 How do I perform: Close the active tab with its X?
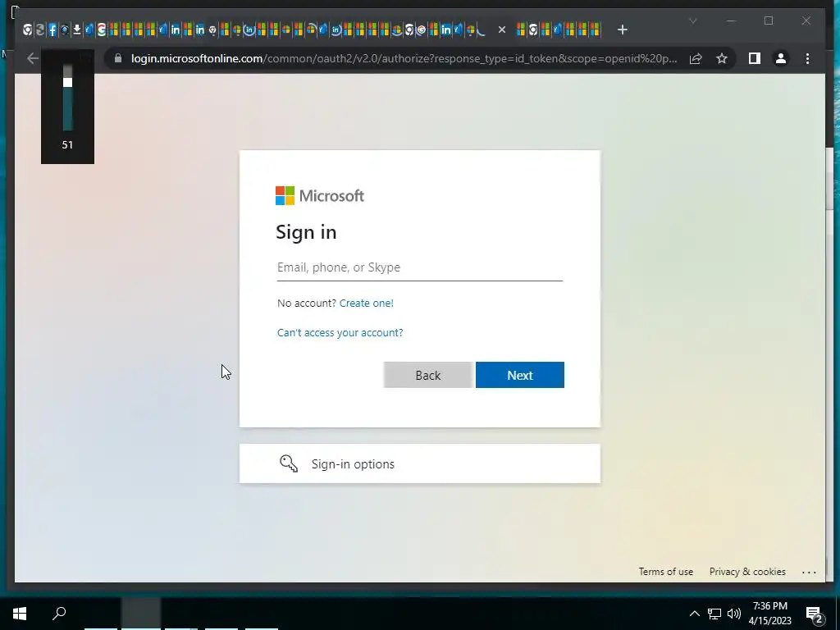point(501,30)
